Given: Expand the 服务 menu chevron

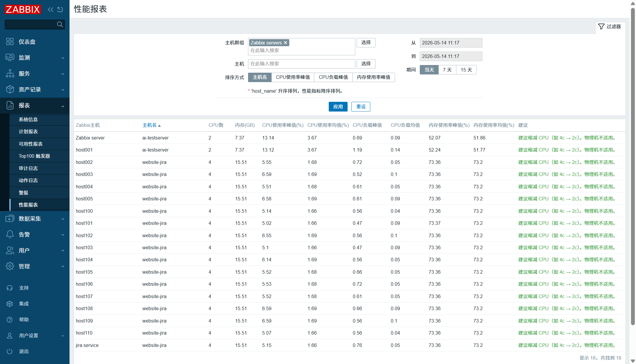Looking at the screenshot, I should 63,74.
